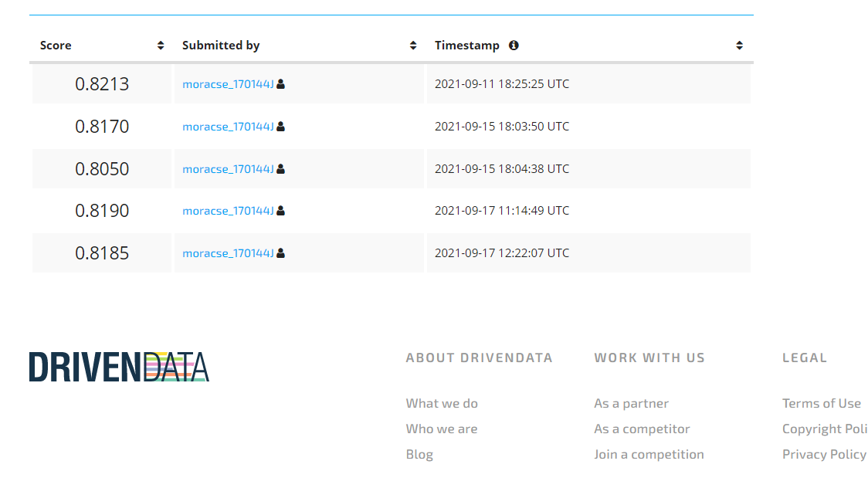Open moracse_170144J profile in 0.8170 row
This screenshot has width=868, height=488.
tap(228, 127)
